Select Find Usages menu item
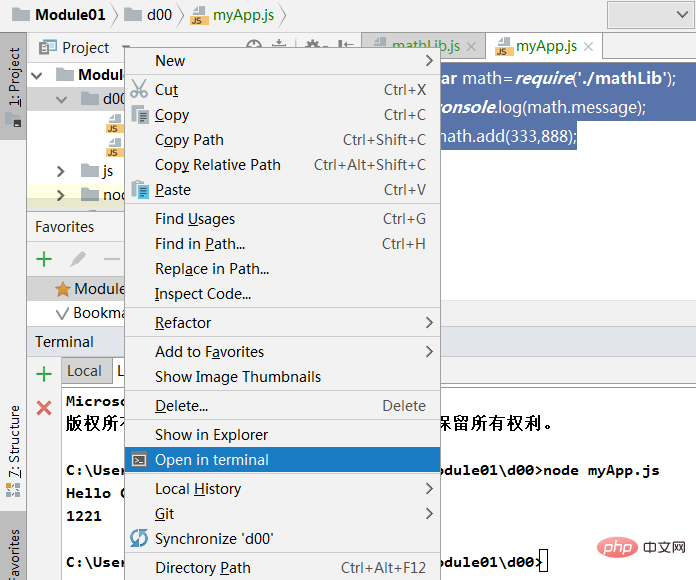696x580 pixels. click(282, 219)
